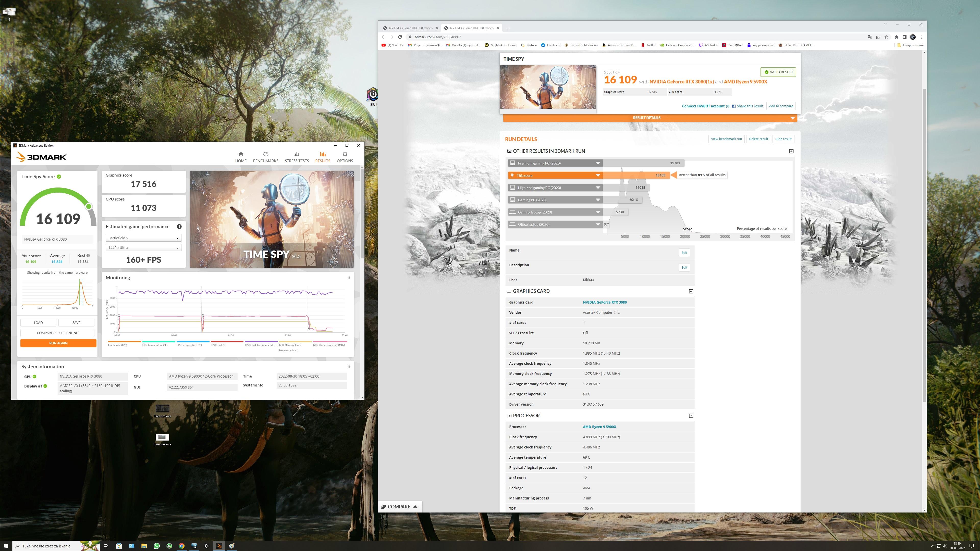Screen dimensions: 980x551
Task: Open the Twitch bookmark
Action: tap(709, 45)
